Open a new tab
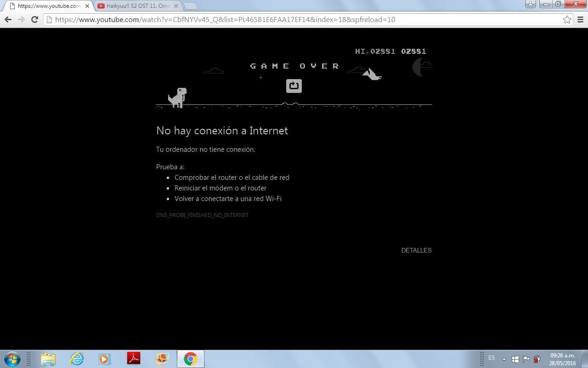 [x=190, y=6]
